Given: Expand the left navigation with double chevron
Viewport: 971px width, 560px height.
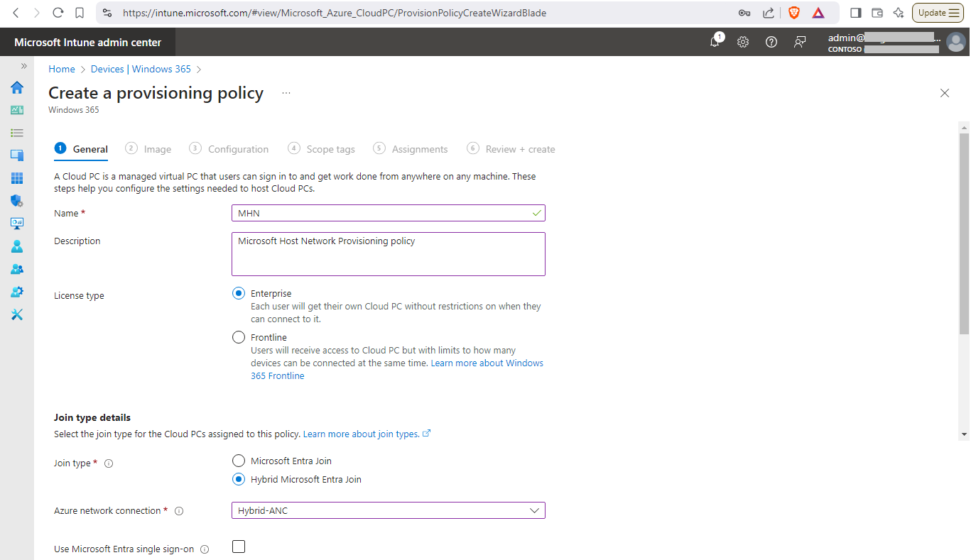Looking at the screenshot, I should [x=23, y=66].
